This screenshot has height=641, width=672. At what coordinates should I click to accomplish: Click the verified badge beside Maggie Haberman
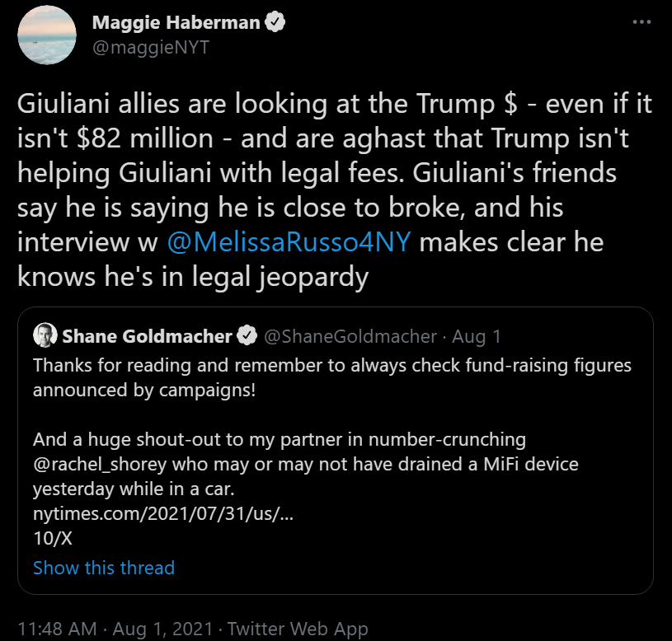click(x=275, y=24)
